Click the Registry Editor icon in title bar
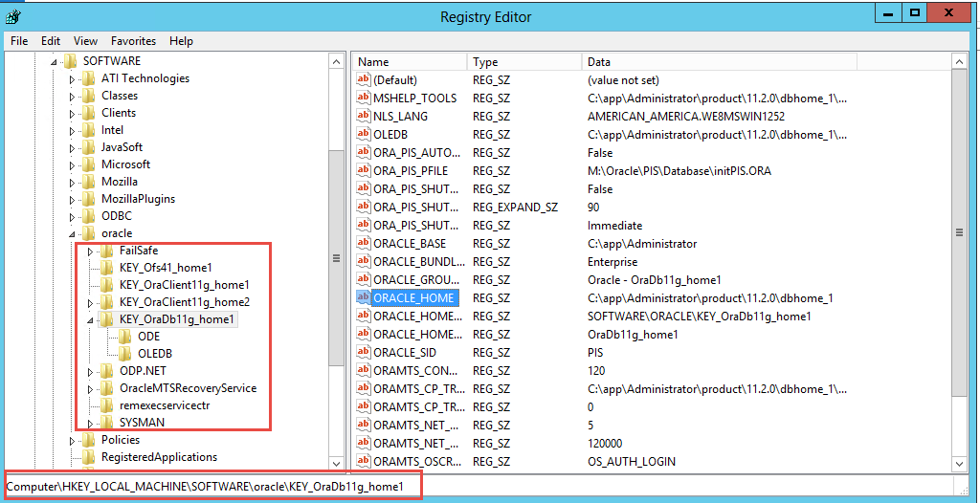 tap(13, 15)
